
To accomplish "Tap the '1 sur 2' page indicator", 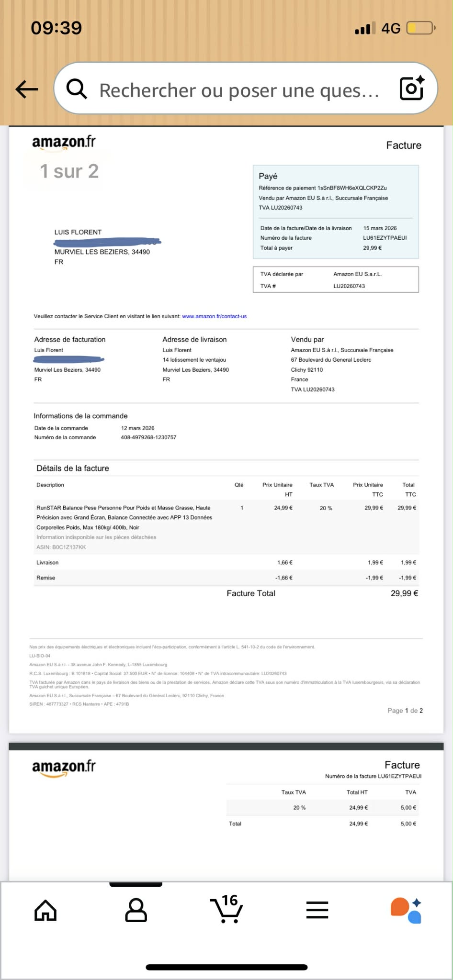I will tap(69, 171).
